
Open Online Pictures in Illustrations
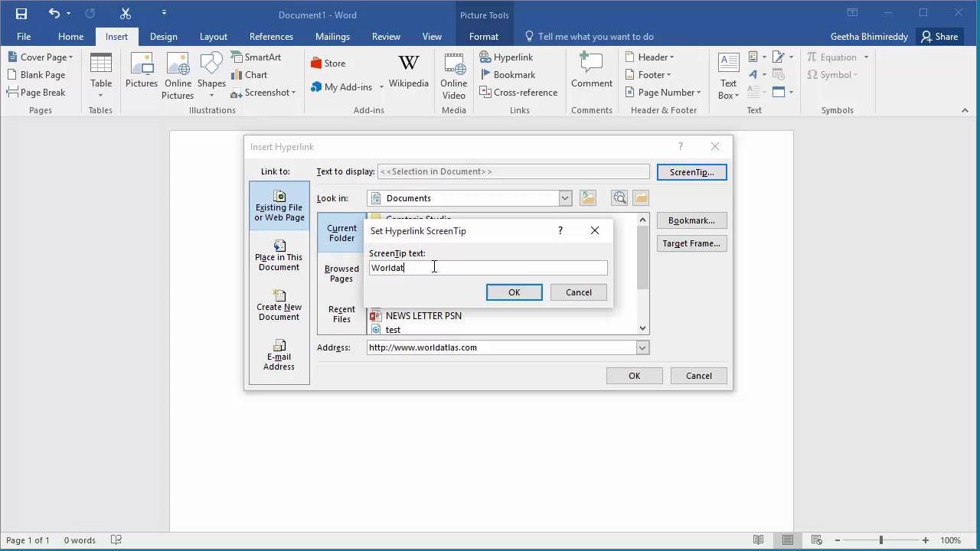point(178,76)
